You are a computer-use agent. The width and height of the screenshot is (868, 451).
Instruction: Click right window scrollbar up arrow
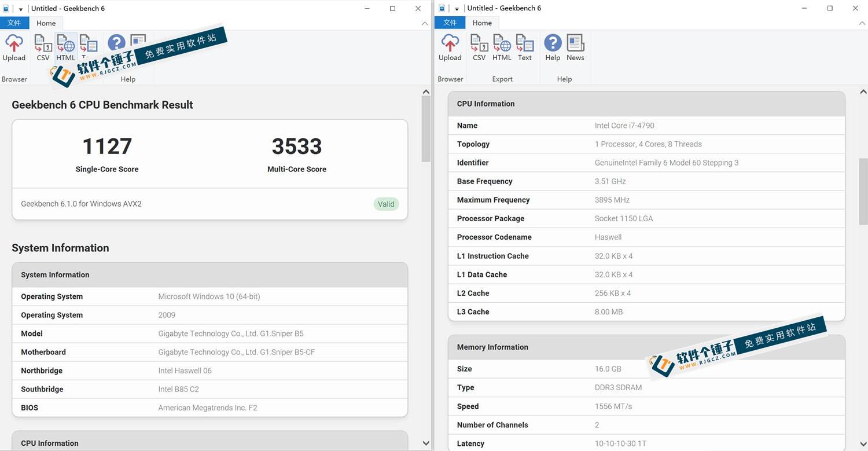863,91
